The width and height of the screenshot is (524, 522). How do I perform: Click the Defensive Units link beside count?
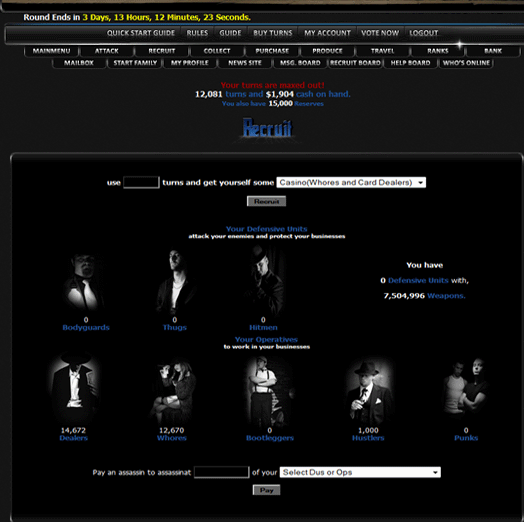(418, 280)
